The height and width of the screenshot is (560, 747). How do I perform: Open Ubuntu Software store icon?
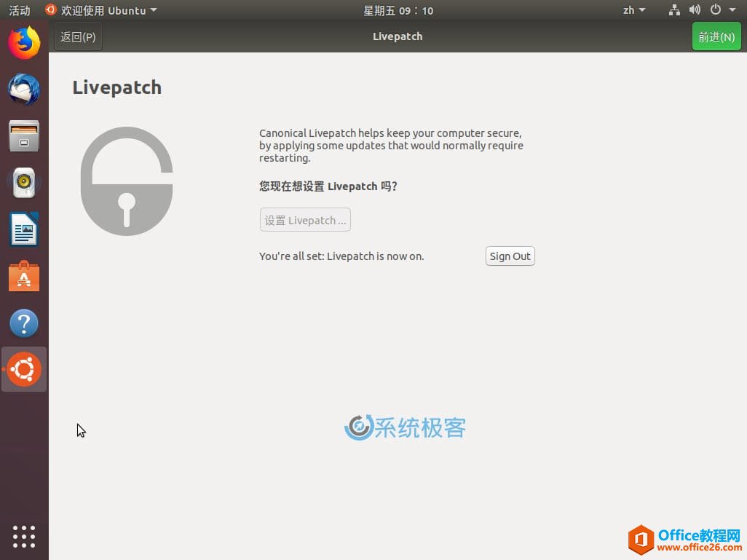(24, 276)
